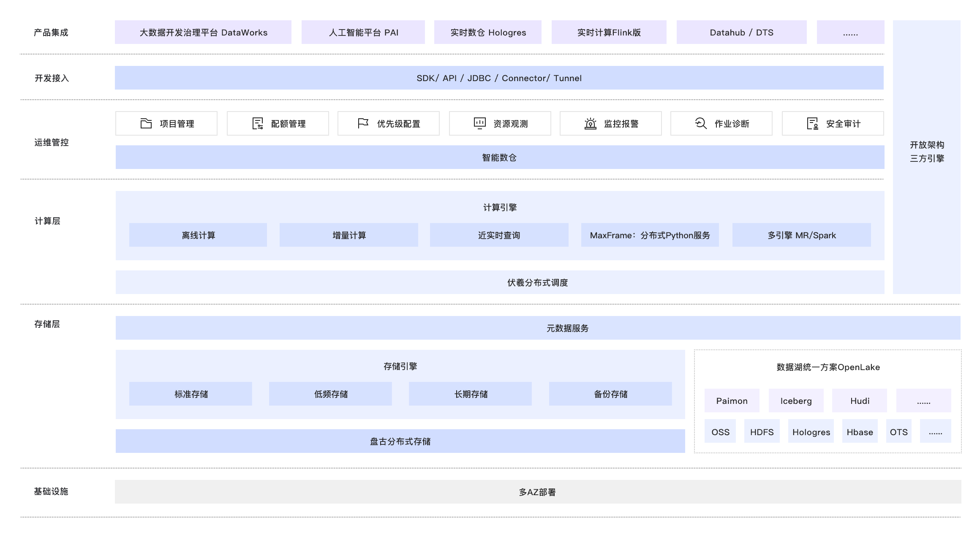980x534 pixels.
Task: Click the 基础设施 row label
Action: [x=51, y=491]
